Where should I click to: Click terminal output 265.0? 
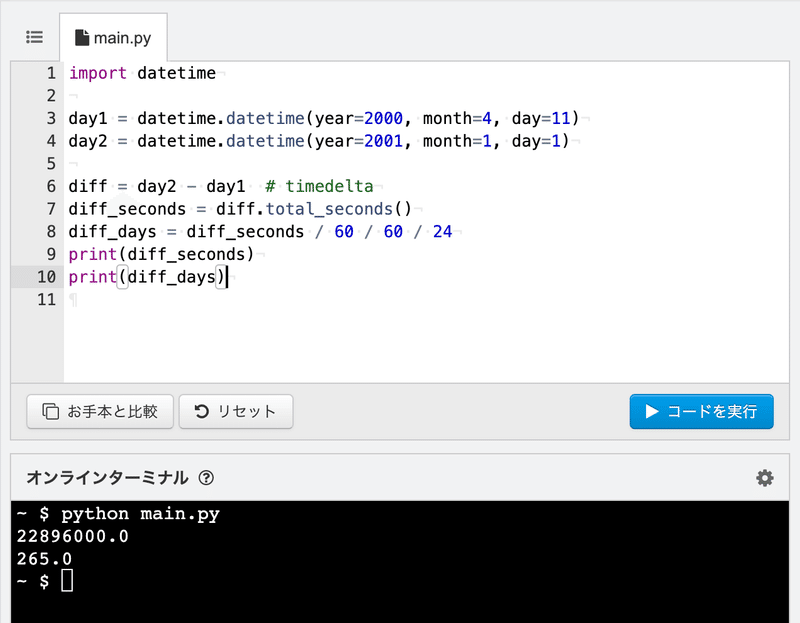(x=44, y=559)
